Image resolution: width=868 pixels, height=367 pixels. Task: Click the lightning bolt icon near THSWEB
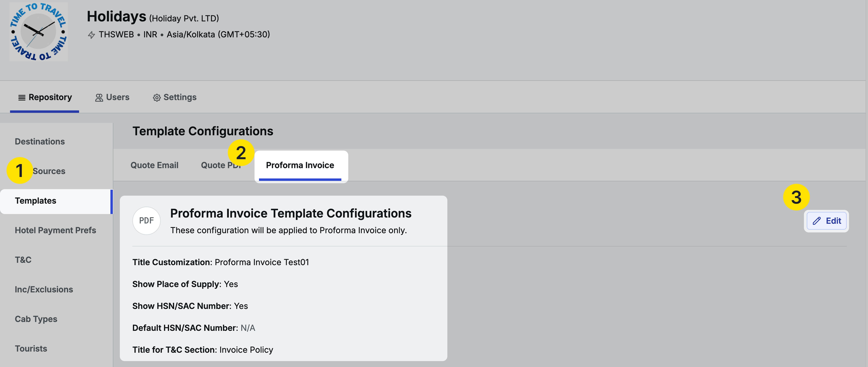(91, 35)
